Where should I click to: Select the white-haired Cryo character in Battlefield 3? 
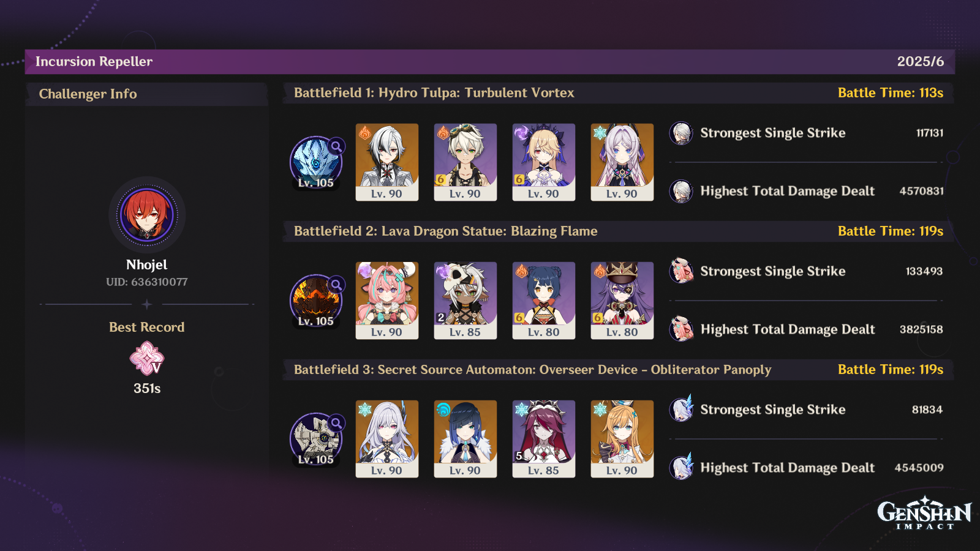(x=387, y=439)
